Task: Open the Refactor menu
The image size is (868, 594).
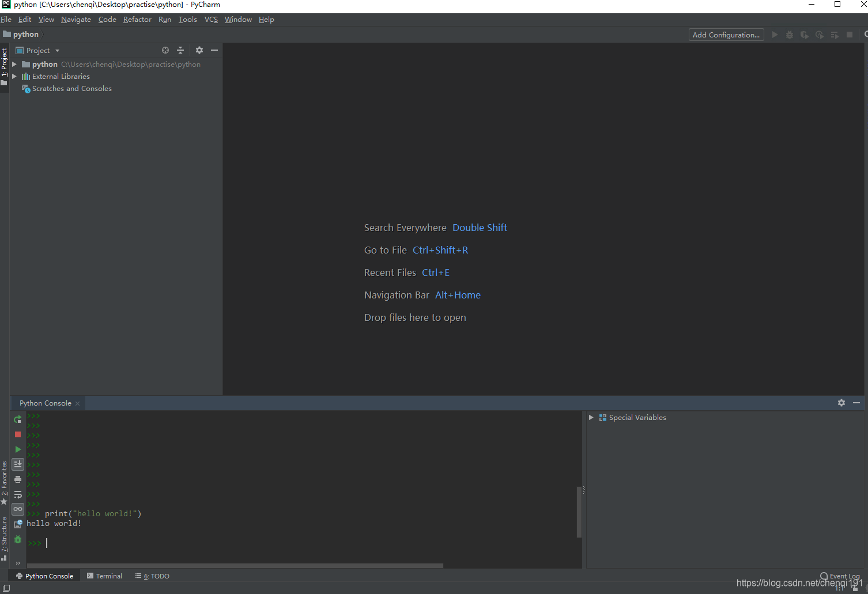Action: 137,20
